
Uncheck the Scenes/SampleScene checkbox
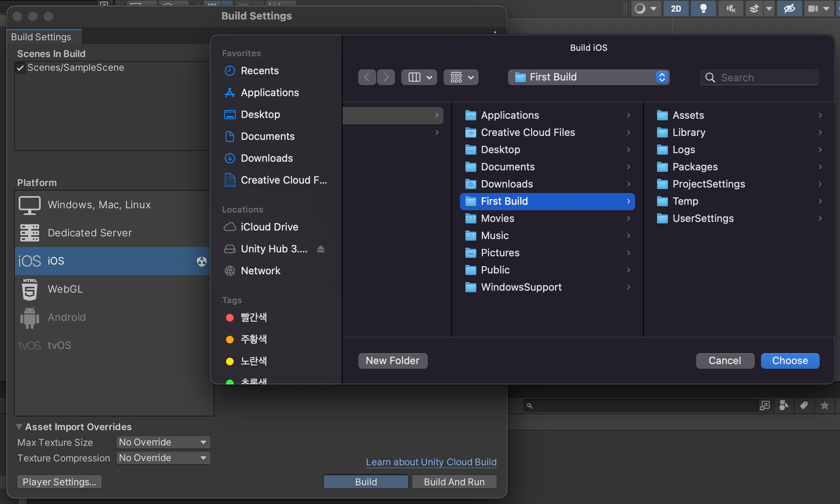(21, 68)
